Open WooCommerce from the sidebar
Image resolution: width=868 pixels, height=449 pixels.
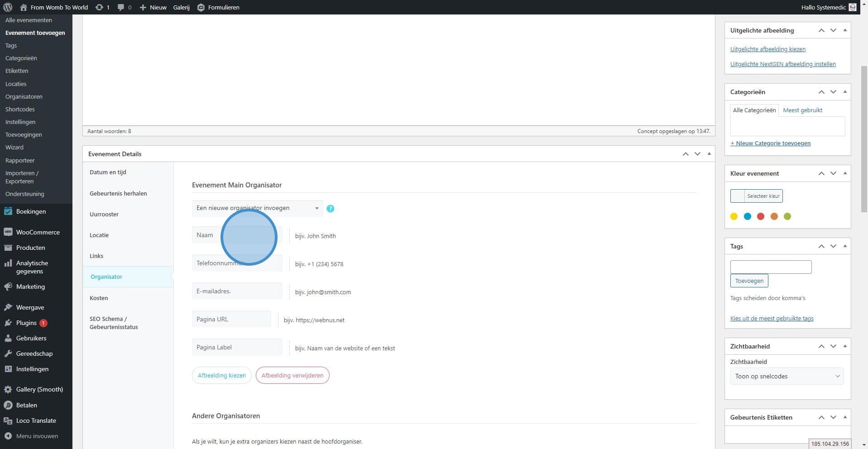[x=38, y=232]
